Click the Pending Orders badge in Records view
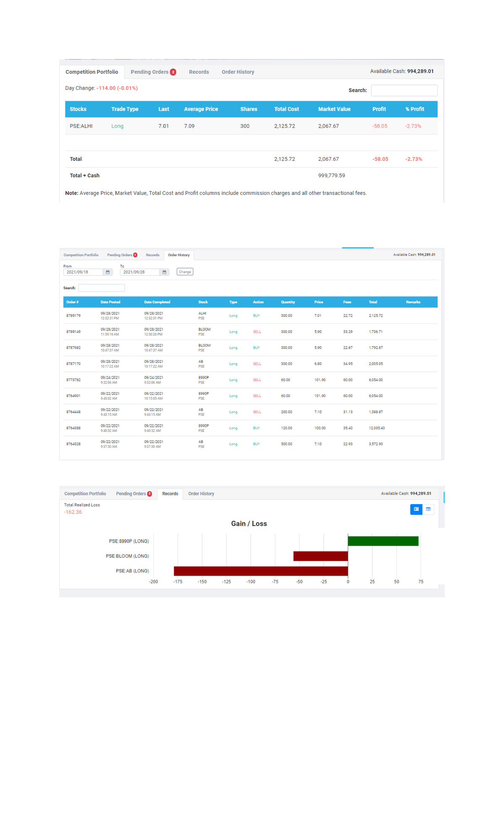 pyautogui.click(x=150, y=494)
